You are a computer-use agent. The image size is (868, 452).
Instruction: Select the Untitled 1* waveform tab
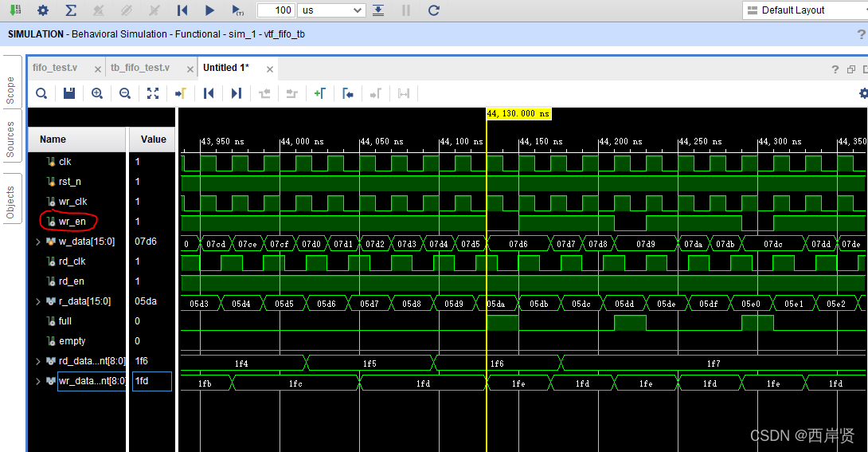coord(226,68)
